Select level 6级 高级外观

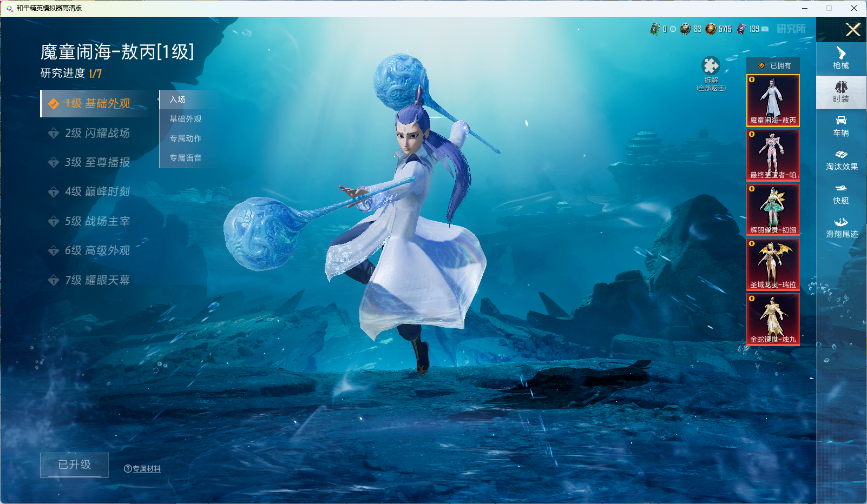pos(89,250)
